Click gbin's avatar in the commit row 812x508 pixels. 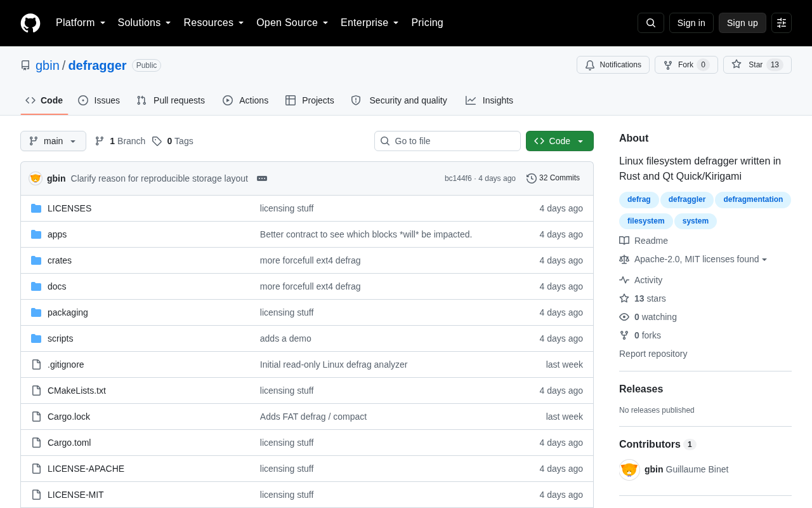pyautogui.click(x=36, y=178)
